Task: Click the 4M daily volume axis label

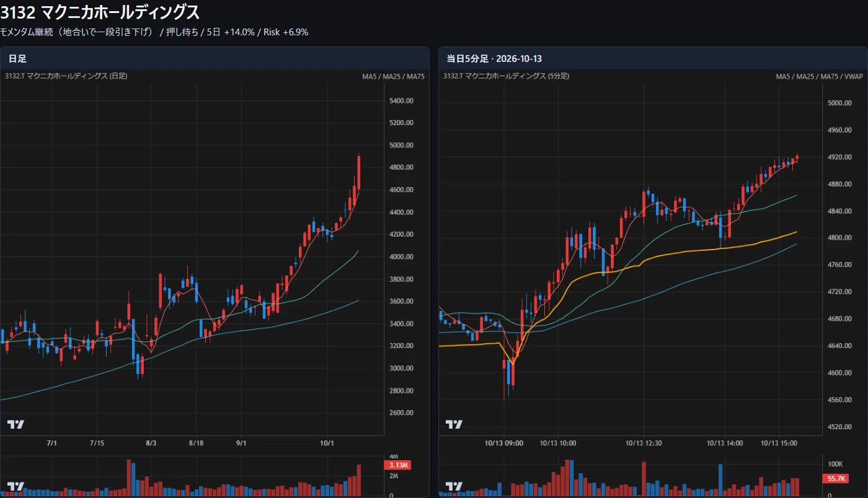Action: click(394, 456)
